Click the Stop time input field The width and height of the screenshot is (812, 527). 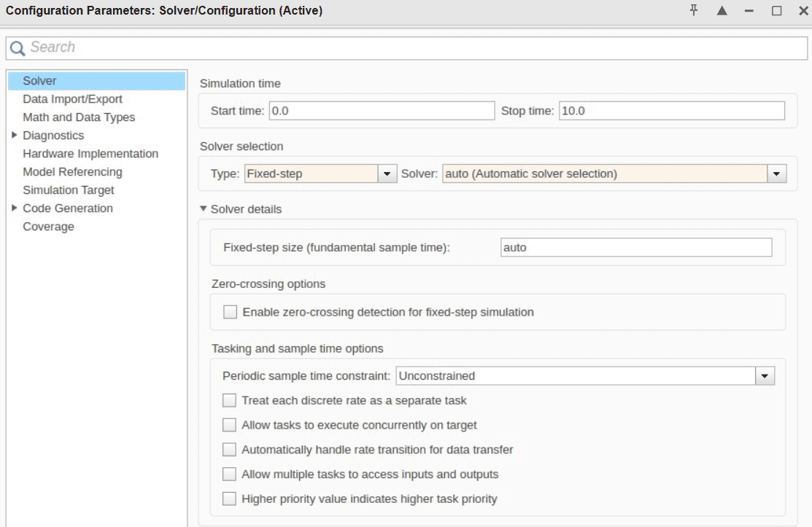click(x=671, y=111)
